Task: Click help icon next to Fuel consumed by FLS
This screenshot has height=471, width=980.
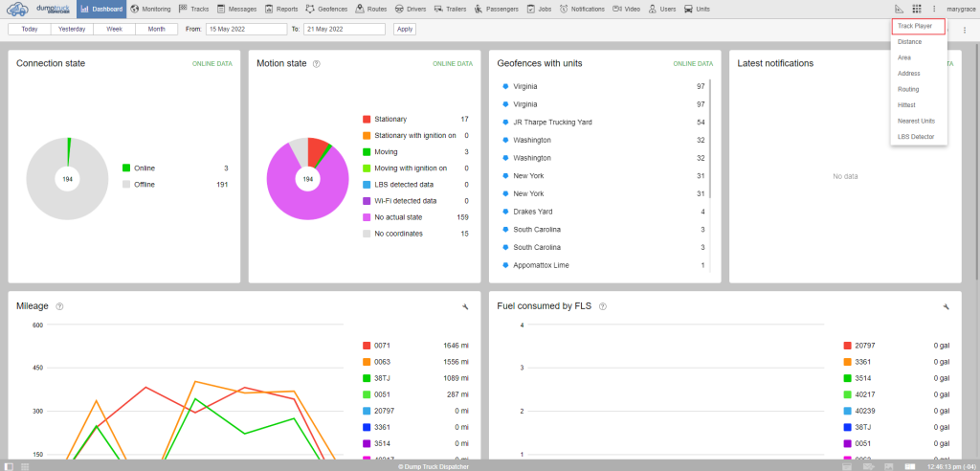Action: (603, 306)
